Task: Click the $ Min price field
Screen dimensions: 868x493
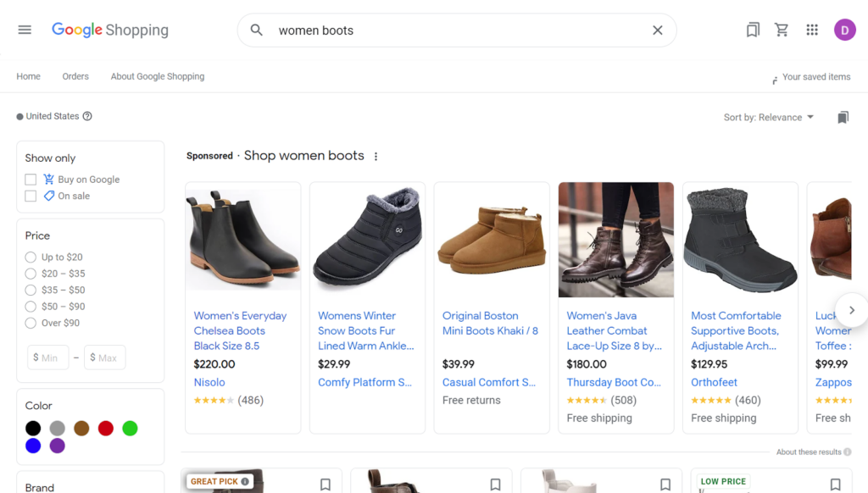Action: 48,357
